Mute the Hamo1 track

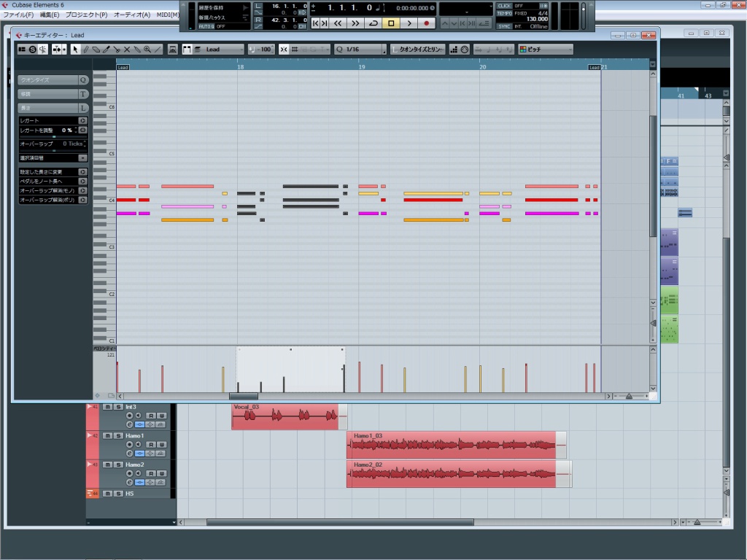tap(107, 435)
